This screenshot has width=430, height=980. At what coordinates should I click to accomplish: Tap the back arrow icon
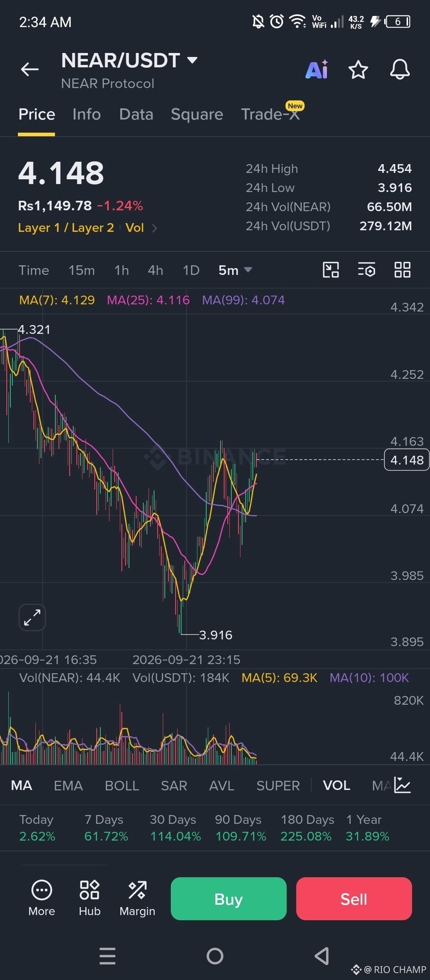30,69
